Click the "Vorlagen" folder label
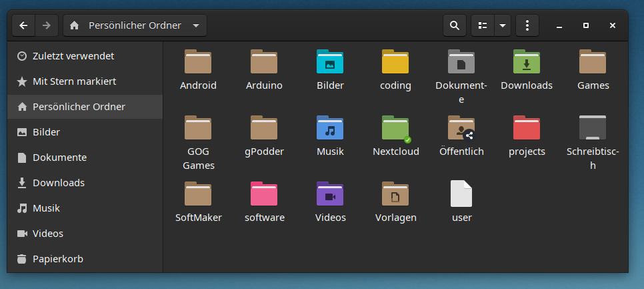 [x=396, y=218]
